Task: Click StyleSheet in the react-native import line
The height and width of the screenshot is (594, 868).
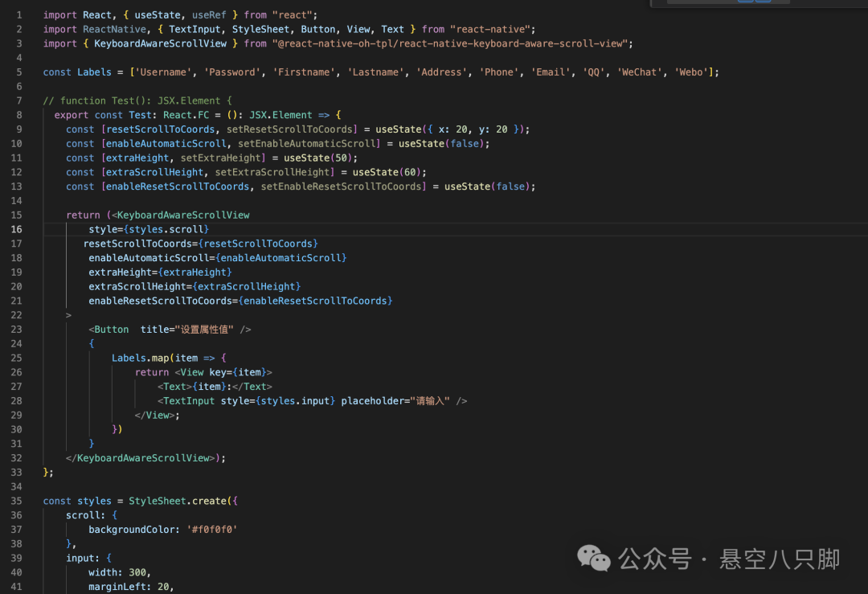Action: (260, 30)
